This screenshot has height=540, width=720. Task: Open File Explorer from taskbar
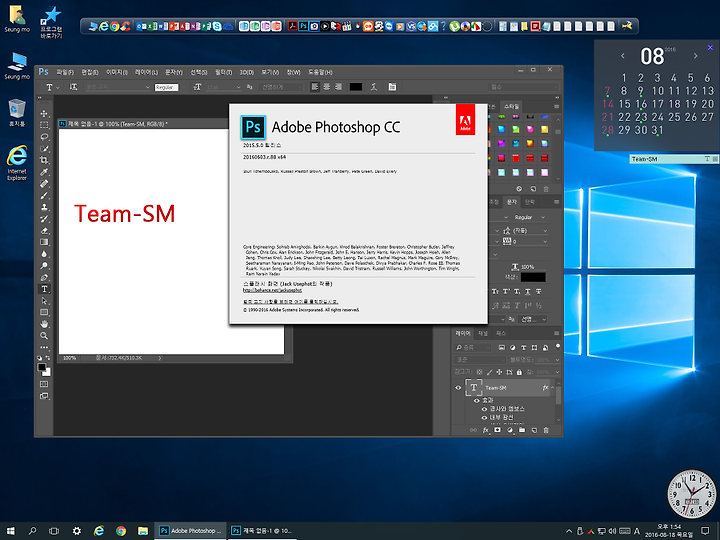pos(143,531)
